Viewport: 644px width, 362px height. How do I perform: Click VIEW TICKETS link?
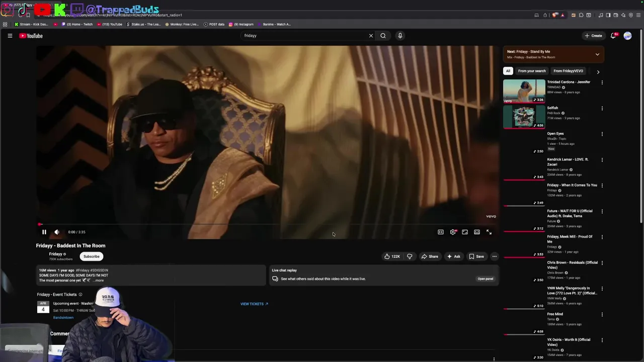254,304
